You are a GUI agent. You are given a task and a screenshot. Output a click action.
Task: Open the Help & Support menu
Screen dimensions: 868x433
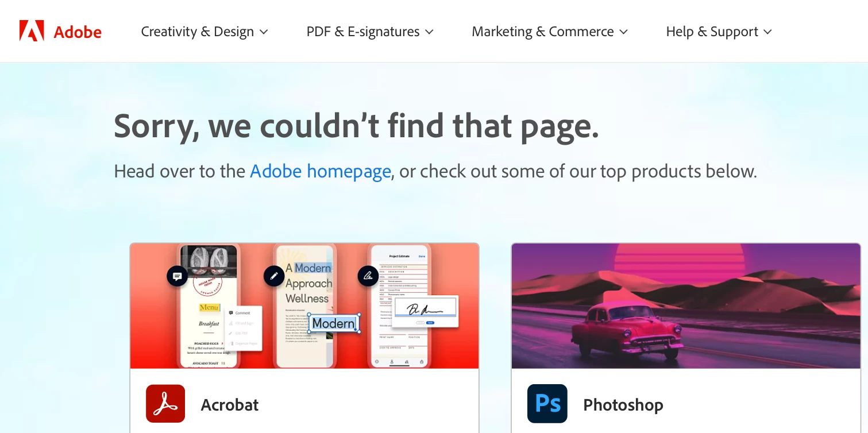(719, 32)
